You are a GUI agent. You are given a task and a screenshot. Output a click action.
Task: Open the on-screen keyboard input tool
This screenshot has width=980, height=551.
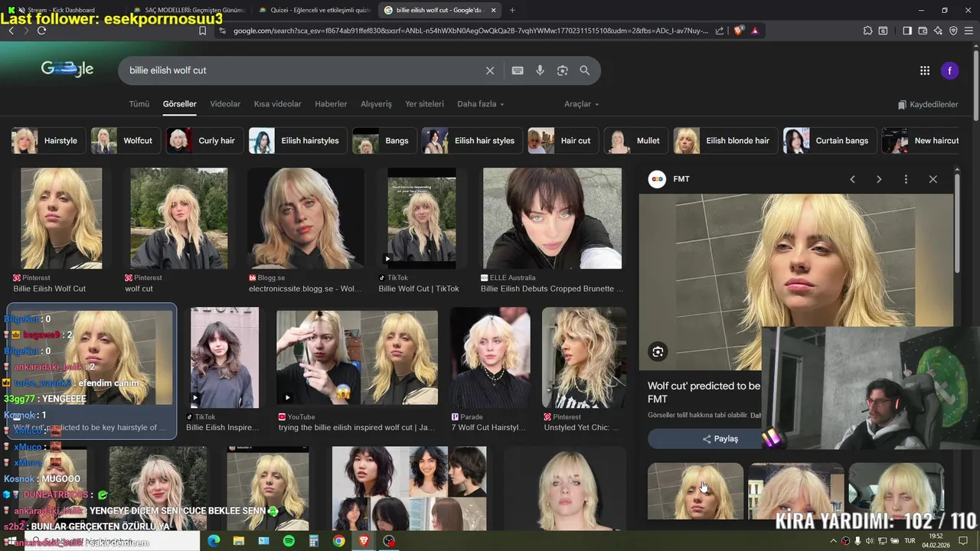tap(518, 70)
